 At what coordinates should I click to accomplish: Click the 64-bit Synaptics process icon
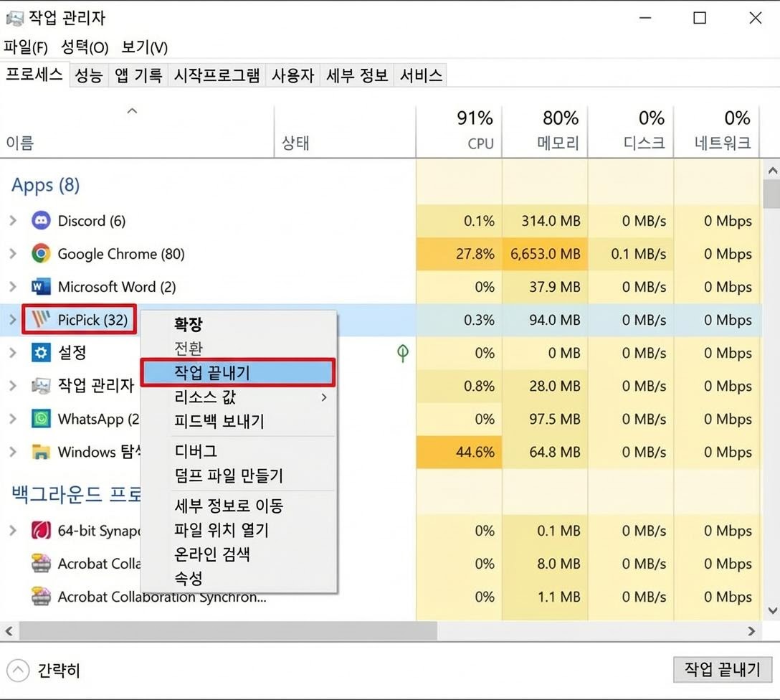(x=41, y=531)
